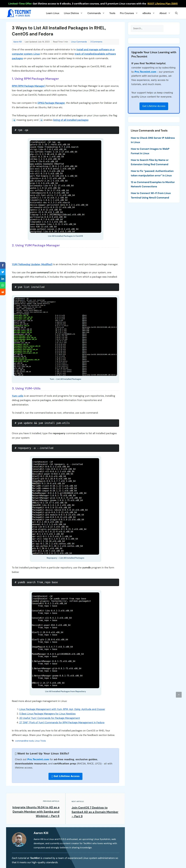
Task: Expand the Pro Courses dropdown
Action: tap(129, 13)
